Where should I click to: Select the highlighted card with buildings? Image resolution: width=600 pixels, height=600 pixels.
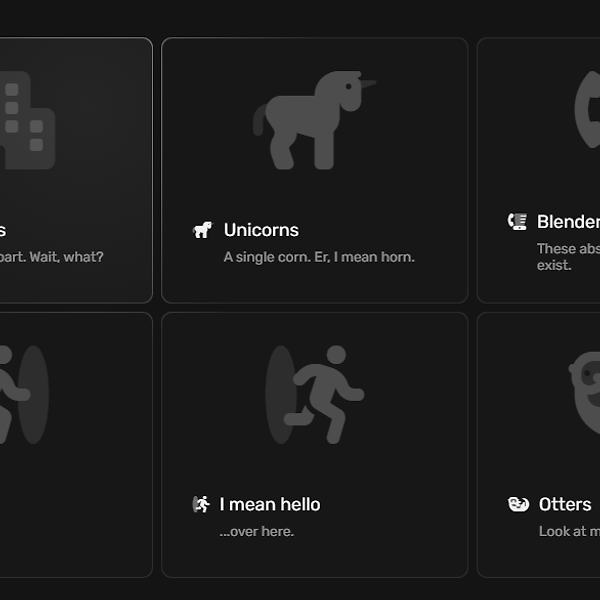[x=76, y=170]
